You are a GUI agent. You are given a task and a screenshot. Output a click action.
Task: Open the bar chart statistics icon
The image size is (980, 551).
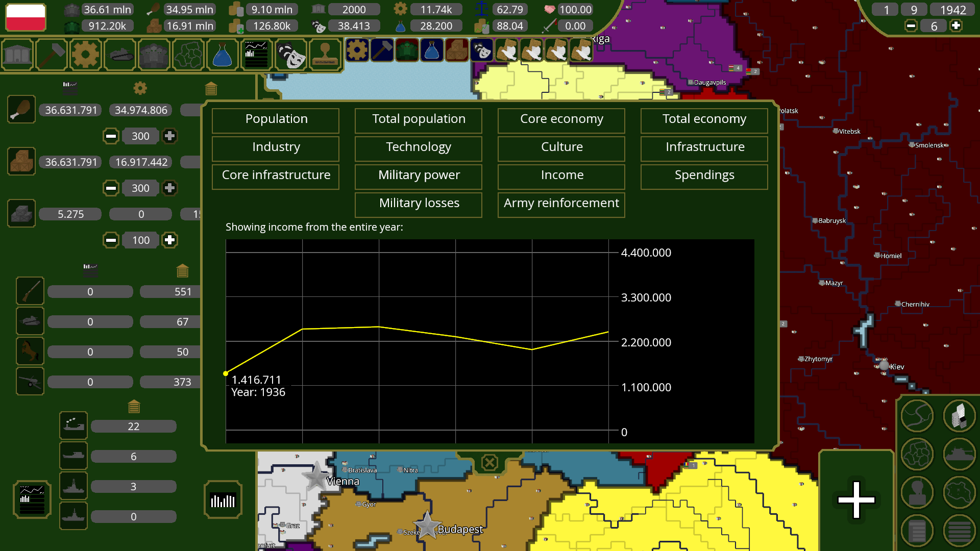[223, 500]
